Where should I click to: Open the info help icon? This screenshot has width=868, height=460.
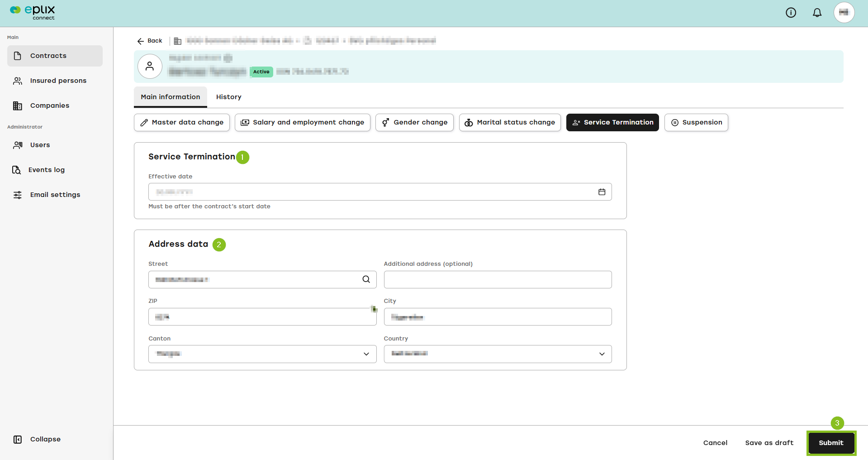point(791,13)
